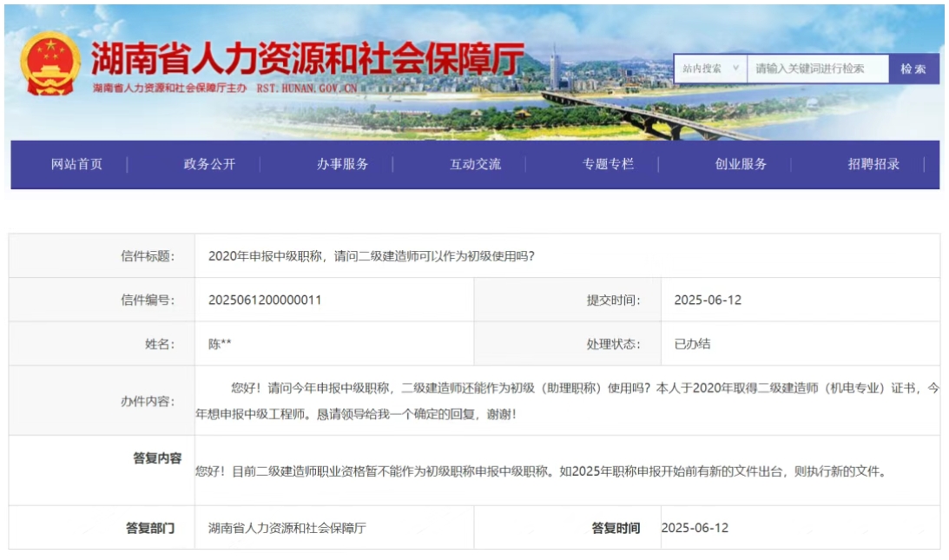
Task: Open the 站内搜索 dropdown
Action: tap(710, 69)
